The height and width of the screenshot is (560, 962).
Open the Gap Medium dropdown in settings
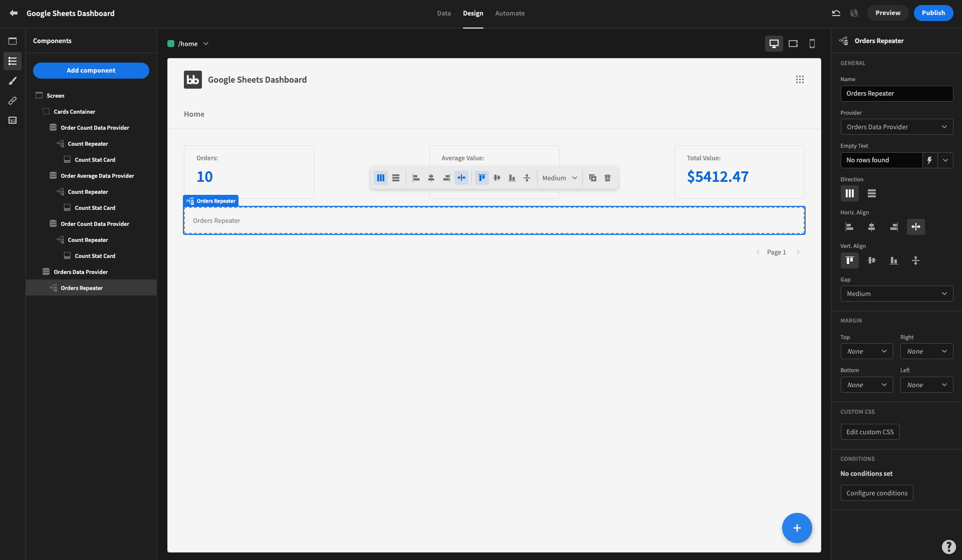click(x=897, y=294)
